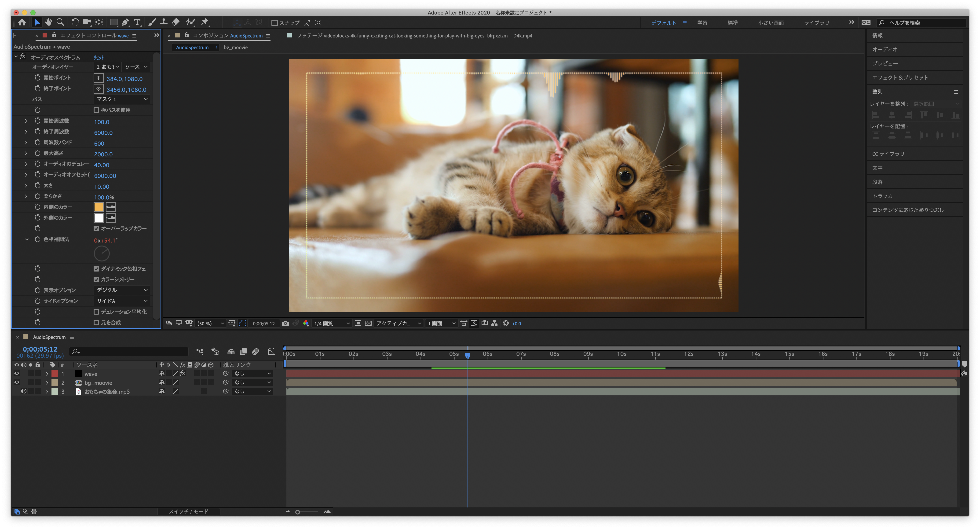Open the audio layer dropdown

pyautogui.click(x=108, y=67)
